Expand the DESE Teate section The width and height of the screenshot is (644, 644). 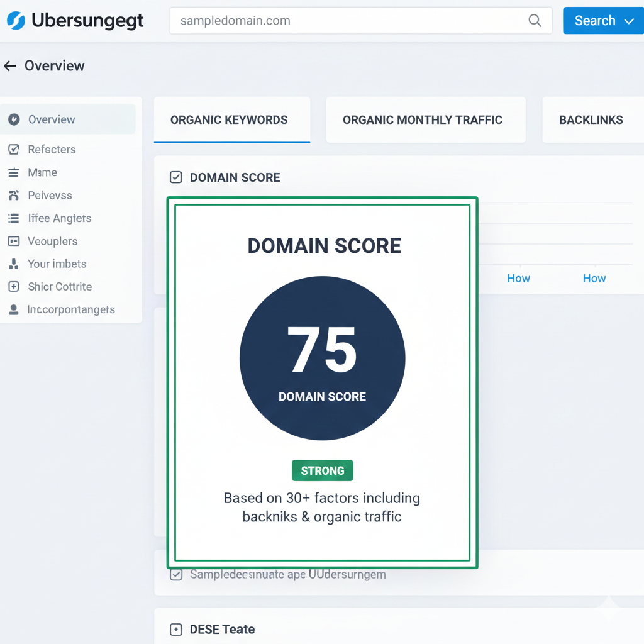(x=176, y=630)
